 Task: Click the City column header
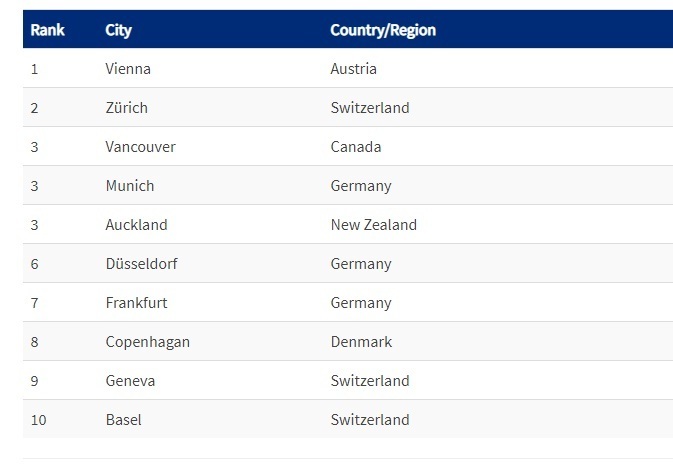point(118,30)
